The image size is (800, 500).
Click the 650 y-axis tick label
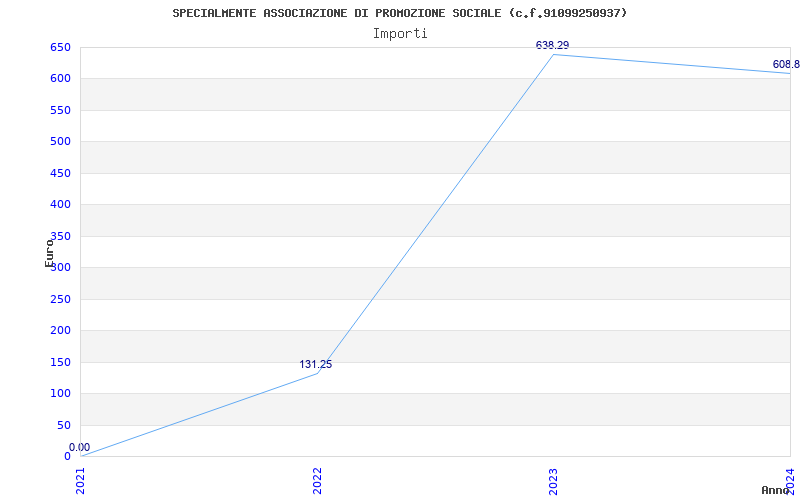[60, 48]
